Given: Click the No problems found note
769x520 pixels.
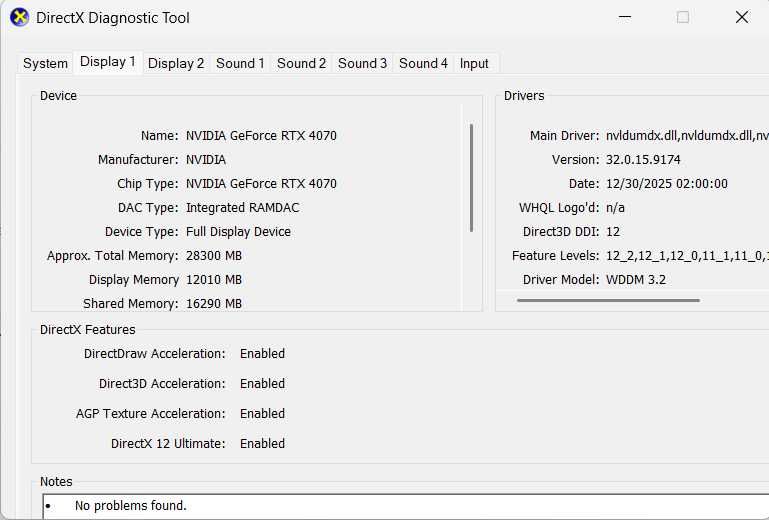Looking at the screenshot, I should 130,506.
